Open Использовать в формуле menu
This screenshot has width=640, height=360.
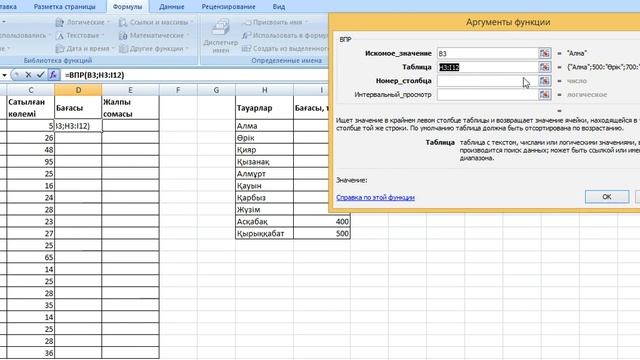(284, 36)
